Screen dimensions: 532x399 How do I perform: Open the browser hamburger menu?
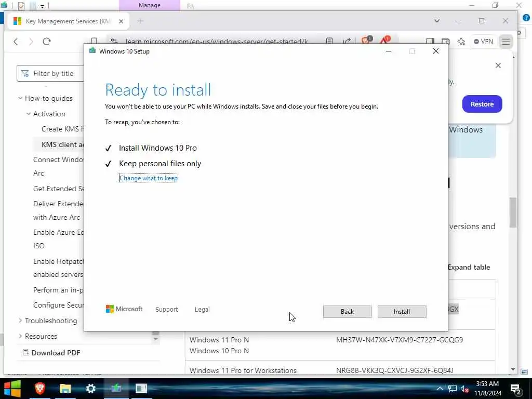point(506,42)
